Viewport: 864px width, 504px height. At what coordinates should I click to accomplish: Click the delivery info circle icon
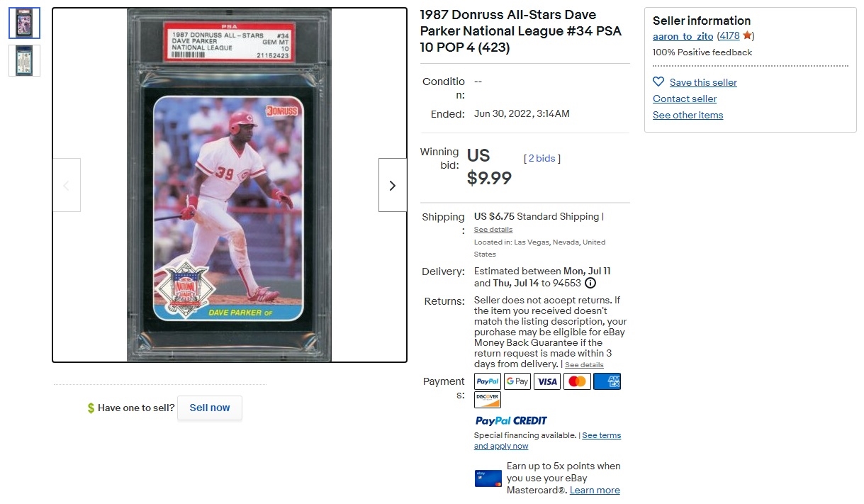tap(590, 283)
